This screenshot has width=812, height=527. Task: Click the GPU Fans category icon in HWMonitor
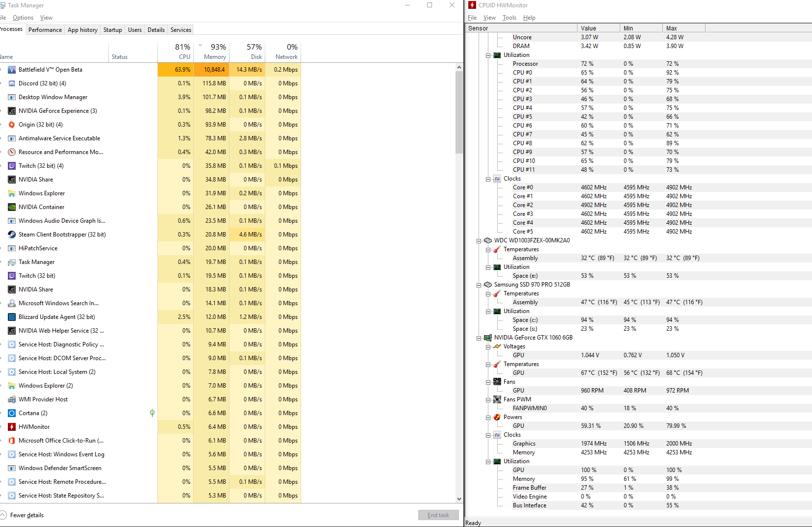pos(497,382)
